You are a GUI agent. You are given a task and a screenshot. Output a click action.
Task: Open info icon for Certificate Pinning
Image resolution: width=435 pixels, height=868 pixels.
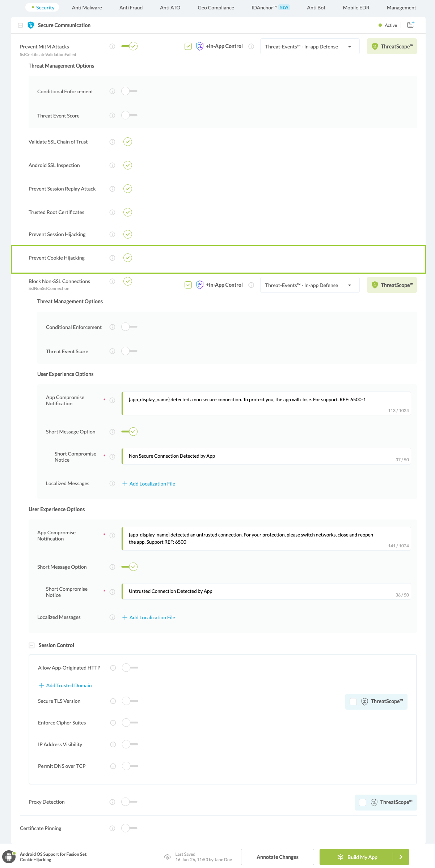[112, 828]
